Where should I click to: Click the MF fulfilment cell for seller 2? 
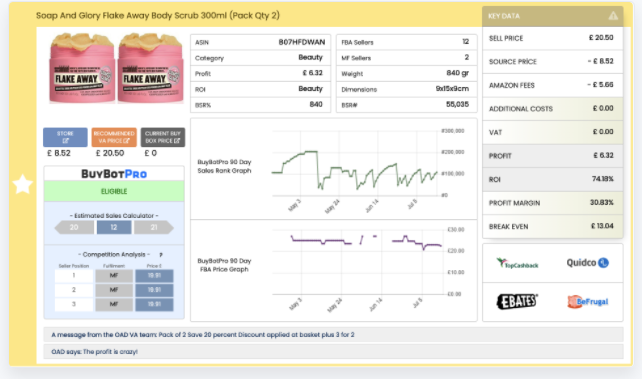tap(114, 290)
